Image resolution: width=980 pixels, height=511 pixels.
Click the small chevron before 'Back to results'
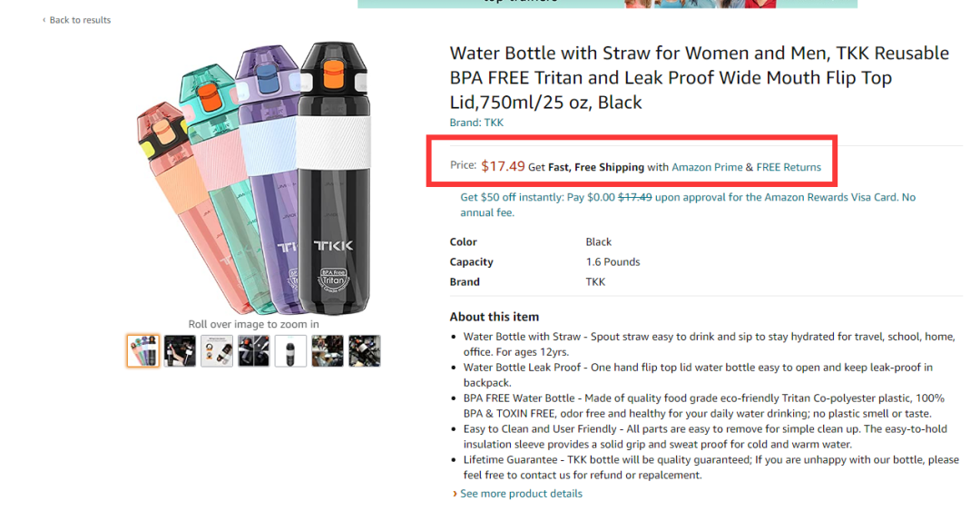click(44, 20)
